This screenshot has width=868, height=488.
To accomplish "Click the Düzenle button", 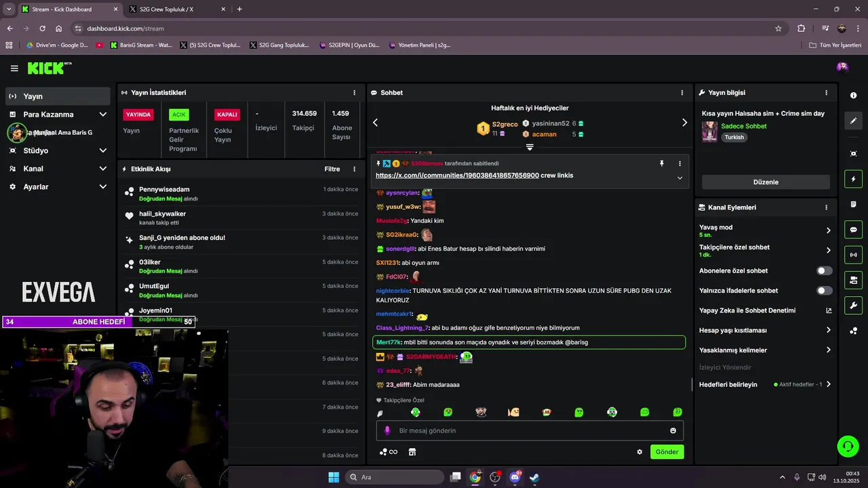I will [766, 182].
